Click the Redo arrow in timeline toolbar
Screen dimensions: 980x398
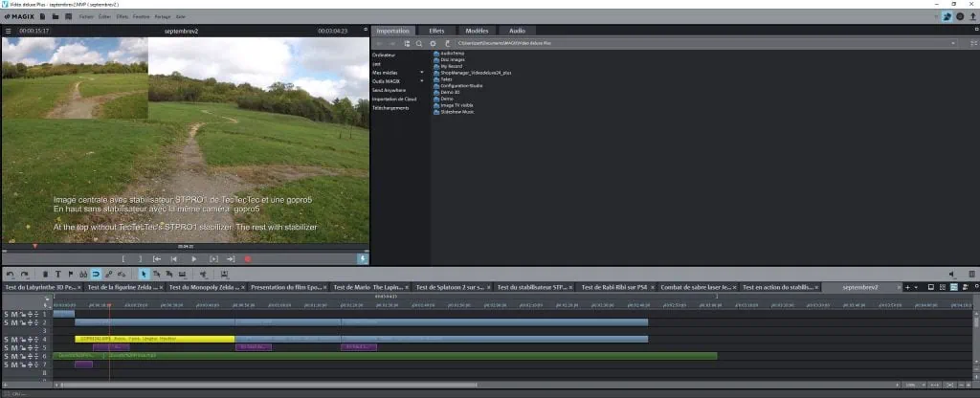[24, 275]
